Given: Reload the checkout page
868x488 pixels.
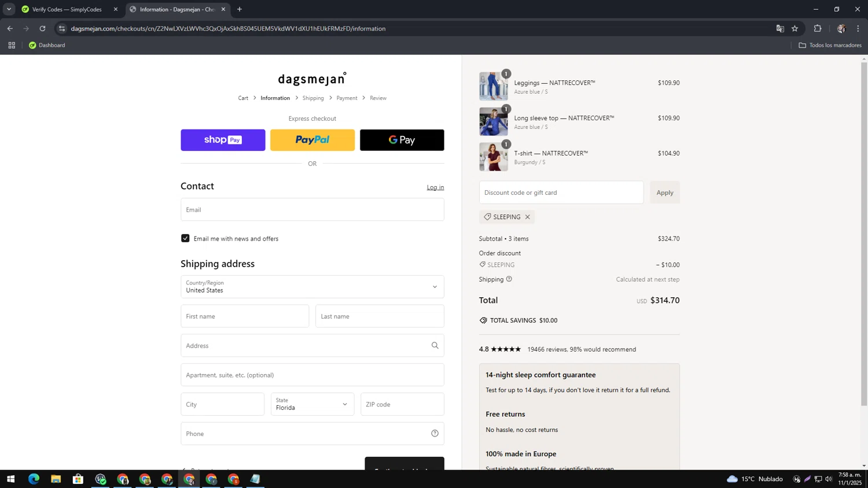Looking at the screenshot, I should point(42,28).
